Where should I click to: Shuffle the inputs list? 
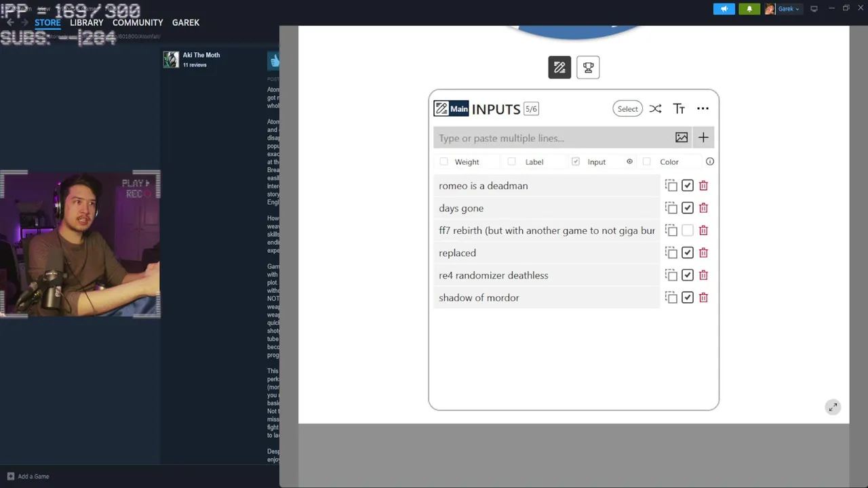coord(655,108)
